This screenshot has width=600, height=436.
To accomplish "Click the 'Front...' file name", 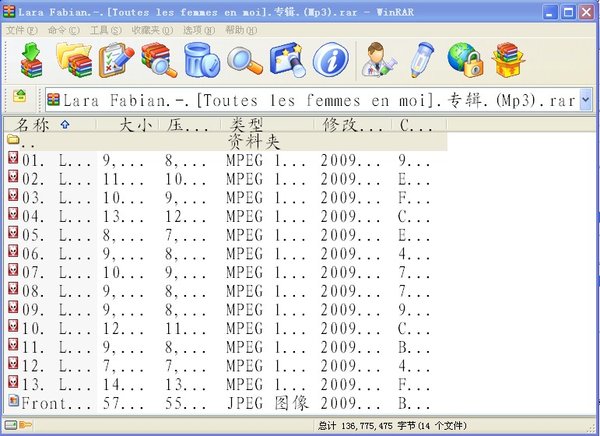I will pos(57,403).
